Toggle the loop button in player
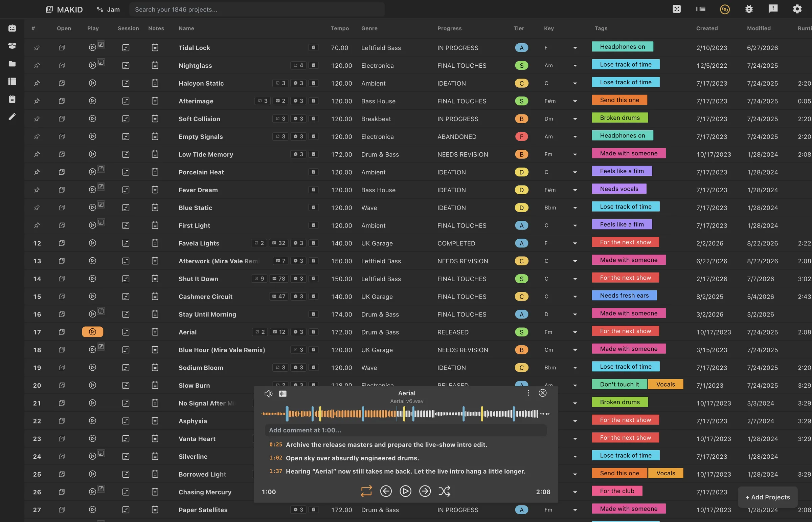Screen dimensions: 812x522 pyautogui.click(x=366, y=491)
